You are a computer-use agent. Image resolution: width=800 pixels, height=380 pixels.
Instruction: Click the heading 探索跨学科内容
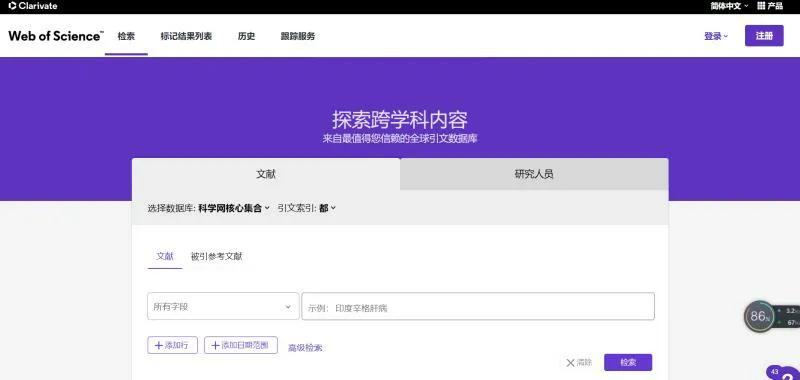coord(400,120)
